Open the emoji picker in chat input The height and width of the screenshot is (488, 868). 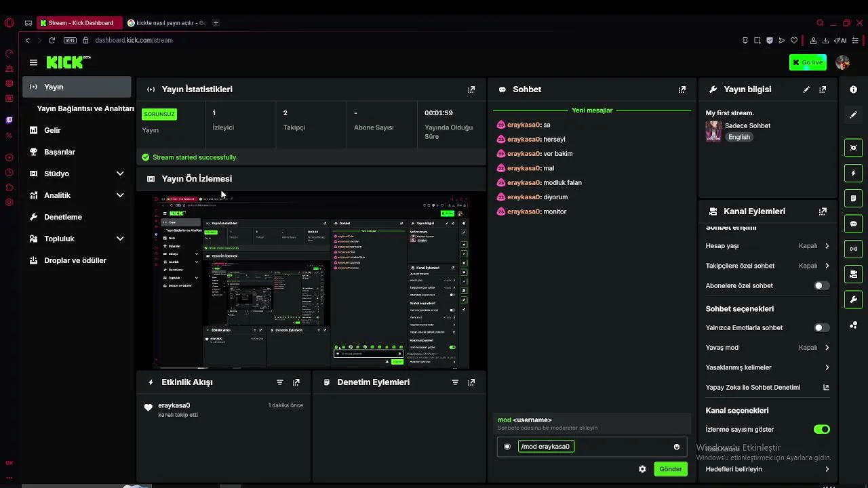[676, 447]
